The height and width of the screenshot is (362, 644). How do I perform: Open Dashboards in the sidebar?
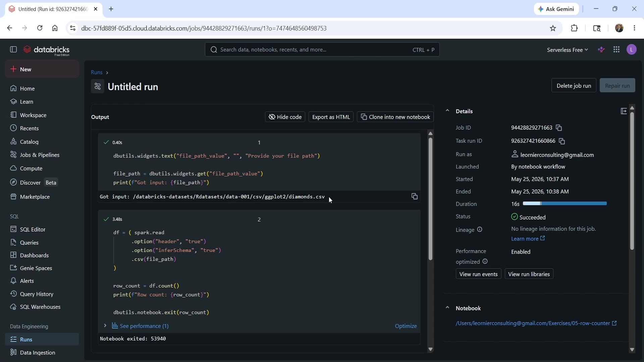click(42, 255)
